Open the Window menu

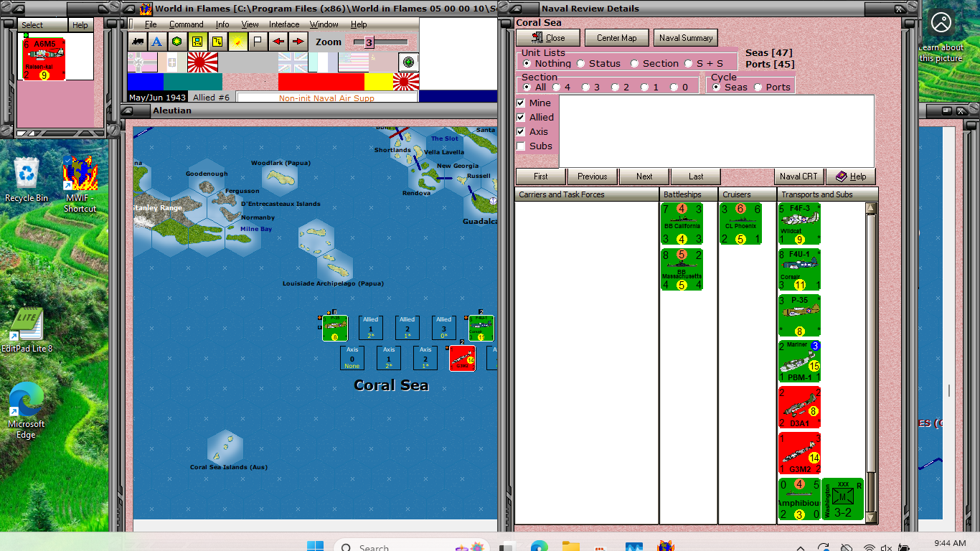(x=324, y=24)
